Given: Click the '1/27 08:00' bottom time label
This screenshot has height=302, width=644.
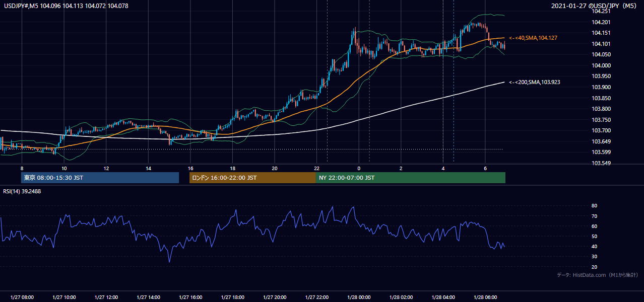Looking at the screenshot, I should (22, 297).
